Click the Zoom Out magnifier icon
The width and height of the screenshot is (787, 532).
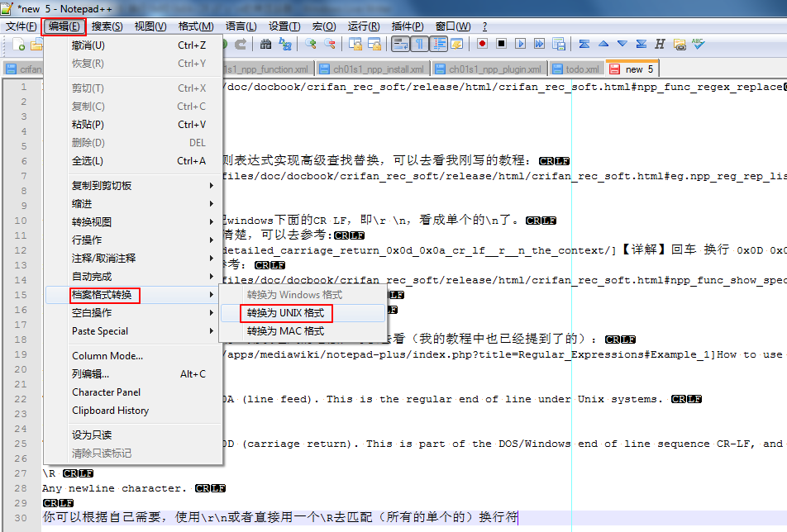pos(330,44)
